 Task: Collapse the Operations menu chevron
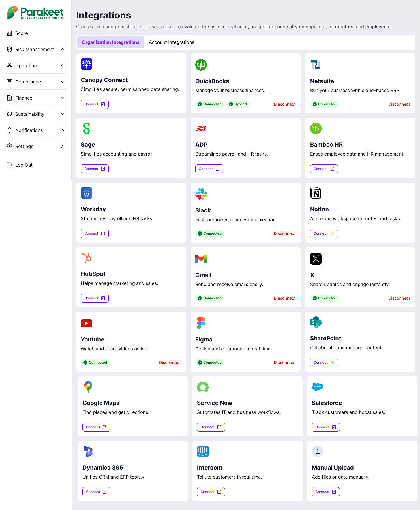point(62,66)
